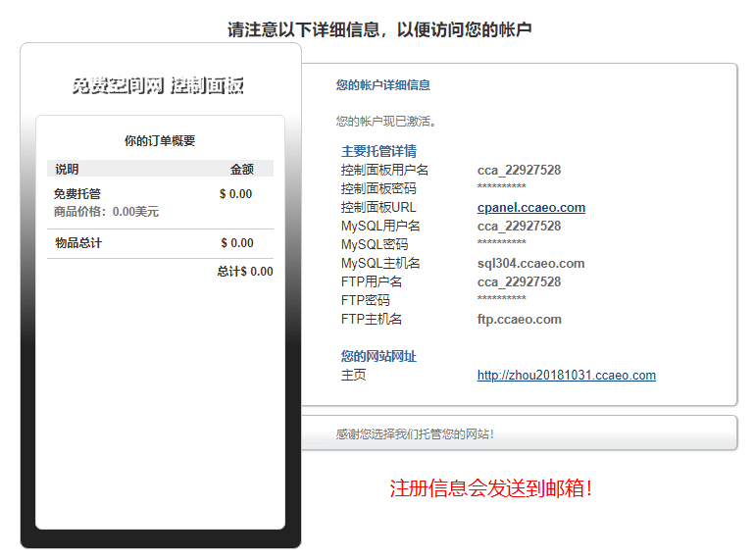754x560 pixels.
Task: Click the MySQL username value
Action: click(x=519, y=227)
